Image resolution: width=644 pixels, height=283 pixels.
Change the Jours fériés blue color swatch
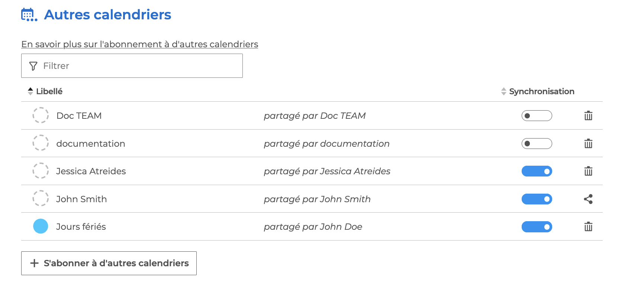[41, 226]
